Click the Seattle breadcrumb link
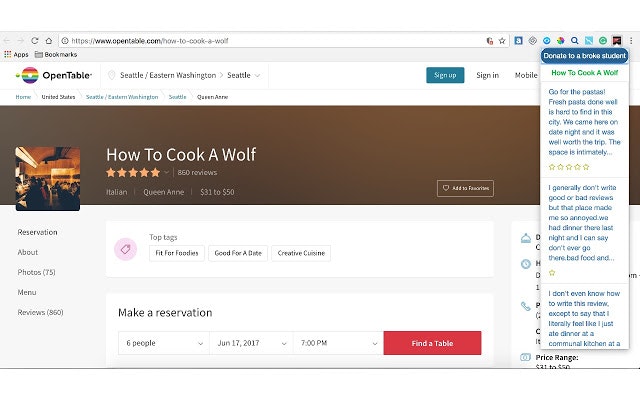Image resolution: width=640 pixels, height=400 pixels. 178,97
